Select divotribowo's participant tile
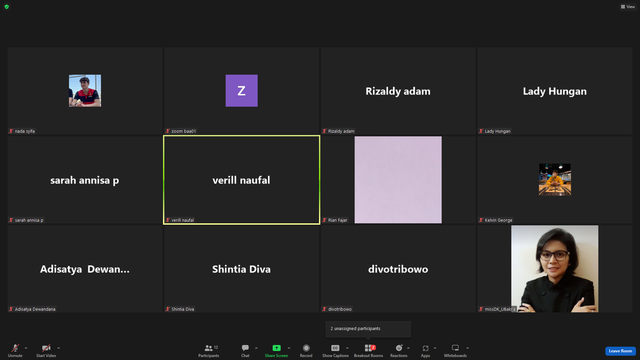This screenshot has height=360, width=640. [x=398, y=269]
